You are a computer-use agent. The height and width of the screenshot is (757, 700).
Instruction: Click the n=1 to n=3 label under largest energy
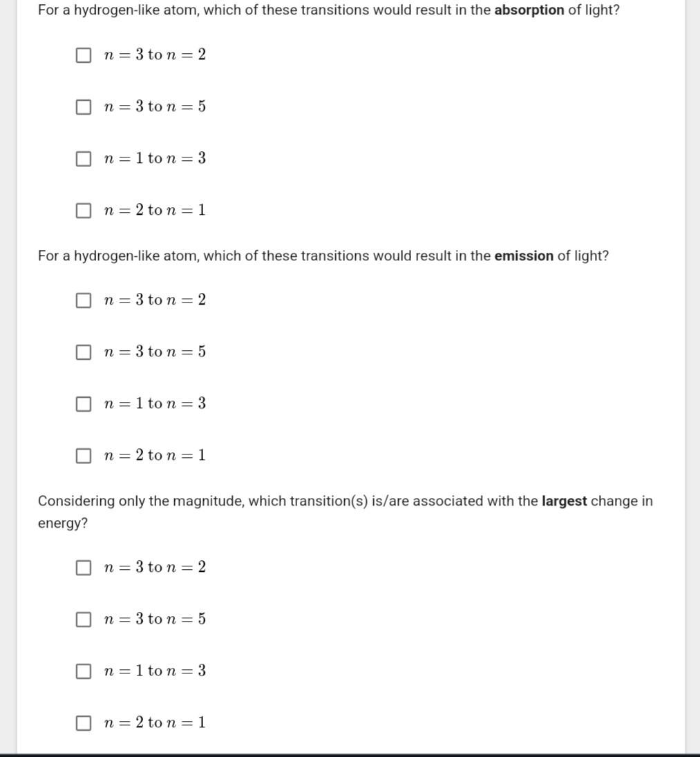coord(155,670)
